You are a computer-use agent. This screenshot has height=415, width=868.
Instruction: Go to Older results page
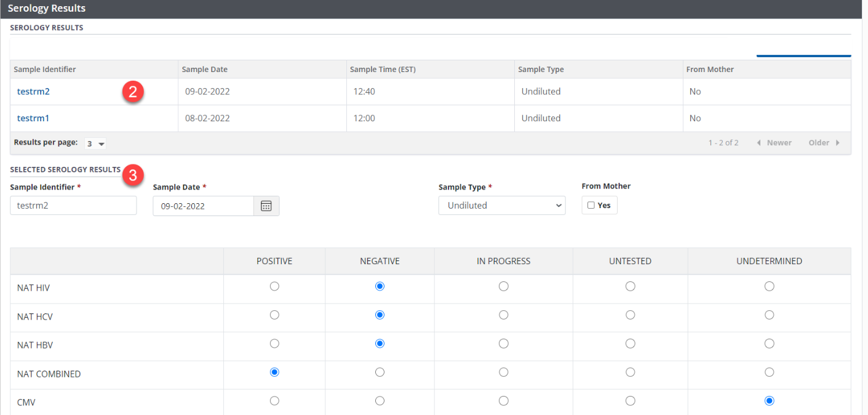[x=824, y=143]
